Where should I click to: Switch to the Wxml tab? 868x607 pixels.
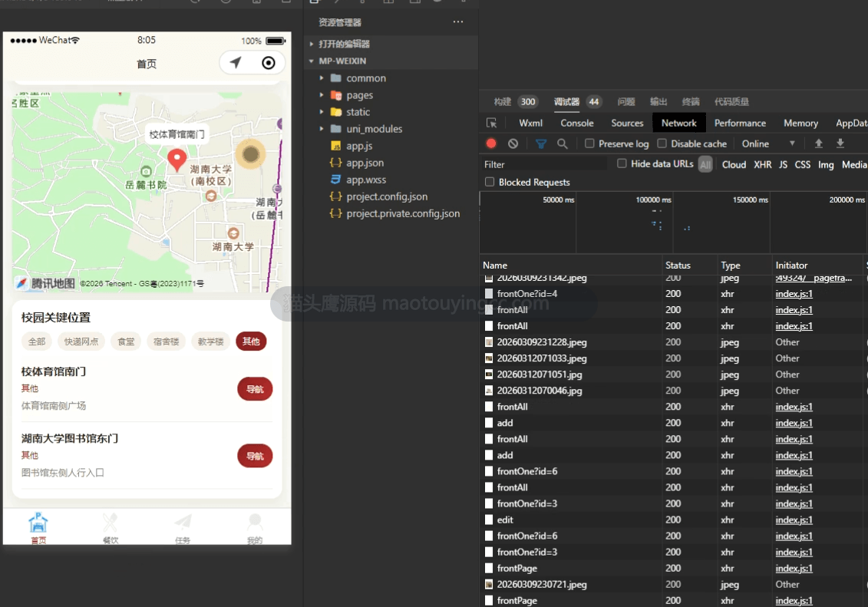[530, 123]
